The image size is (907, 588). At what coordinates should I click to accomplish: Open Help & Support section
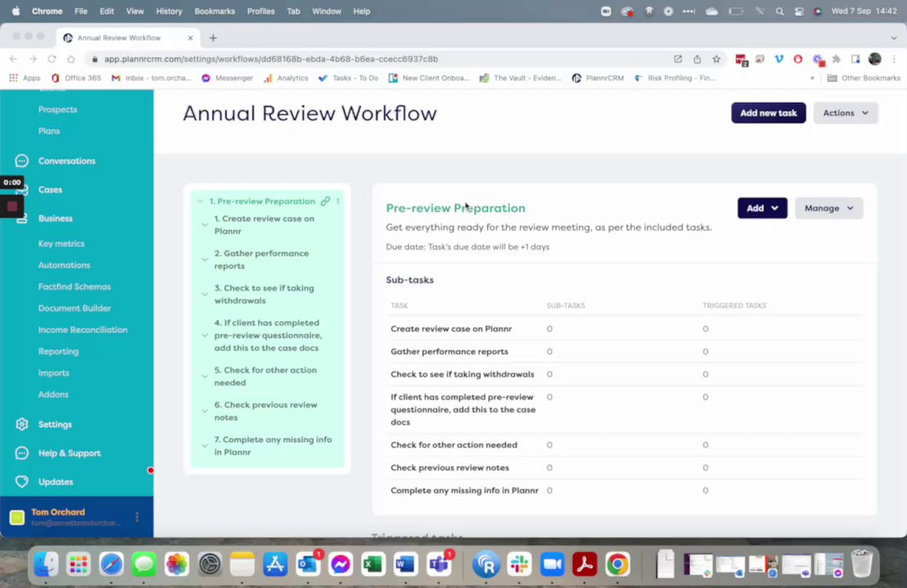pyautogui.click(x=69, y=452)
